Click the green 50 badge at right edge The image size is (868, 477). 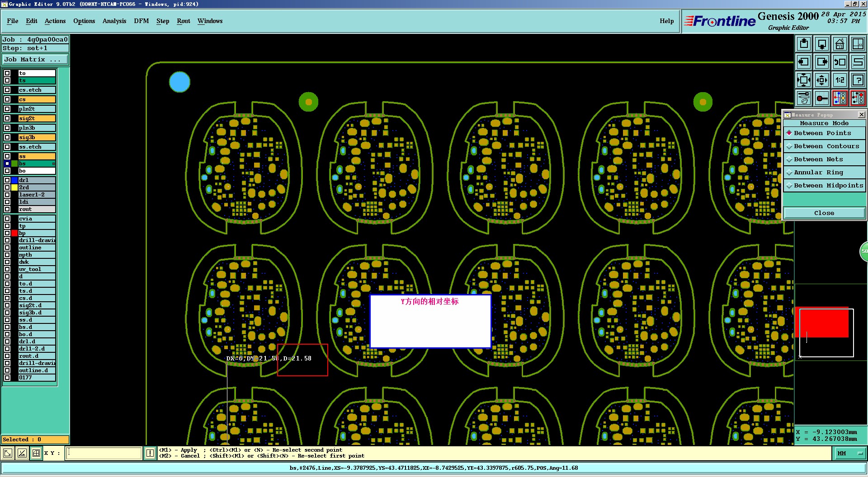tap(863, 252)
